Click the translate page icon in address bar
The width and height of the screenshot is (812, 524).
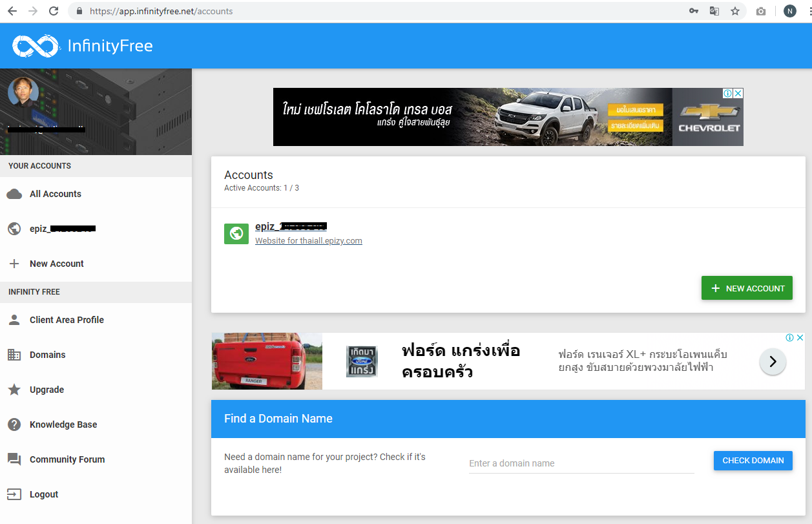[714, 11]
